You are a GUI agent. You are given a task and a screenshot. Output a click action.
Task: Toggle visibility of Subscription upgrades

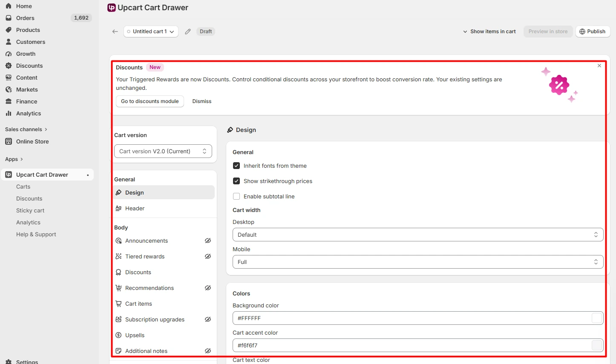click(208, 319)
